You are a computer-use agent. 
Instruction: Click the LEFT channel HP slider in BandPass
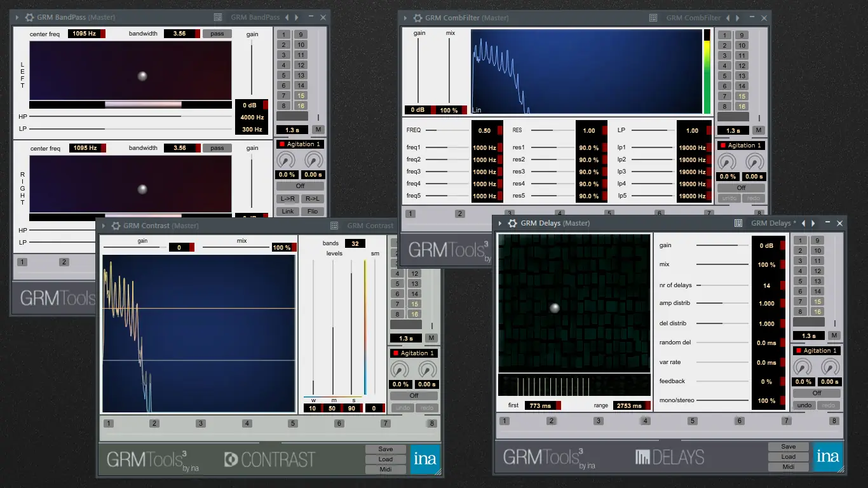130,116
